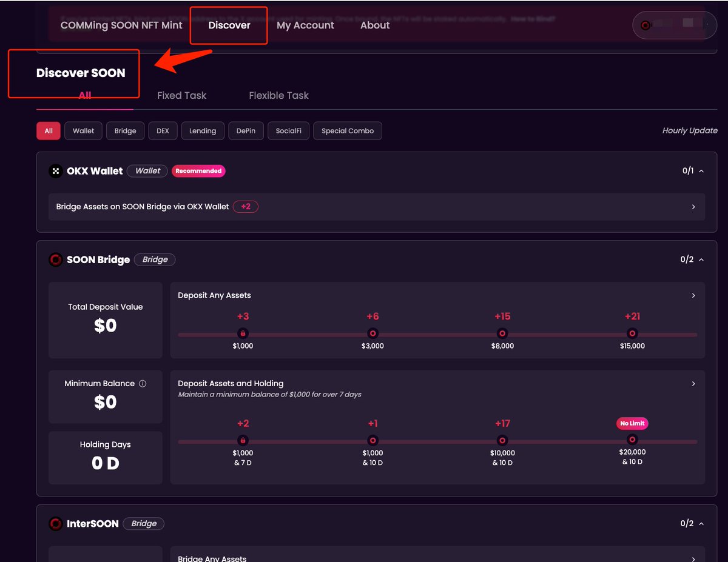Filter tasks by Wallet category

84,131
